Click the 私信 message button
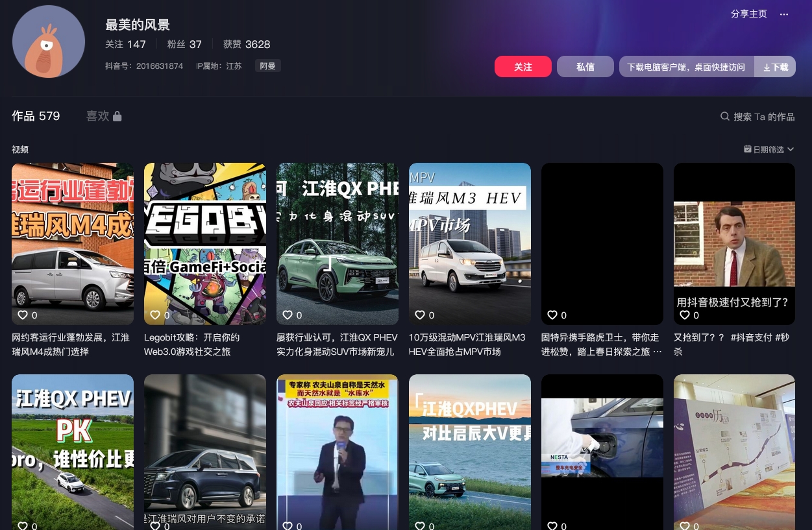Screen dimensions: 812x530 585,67
